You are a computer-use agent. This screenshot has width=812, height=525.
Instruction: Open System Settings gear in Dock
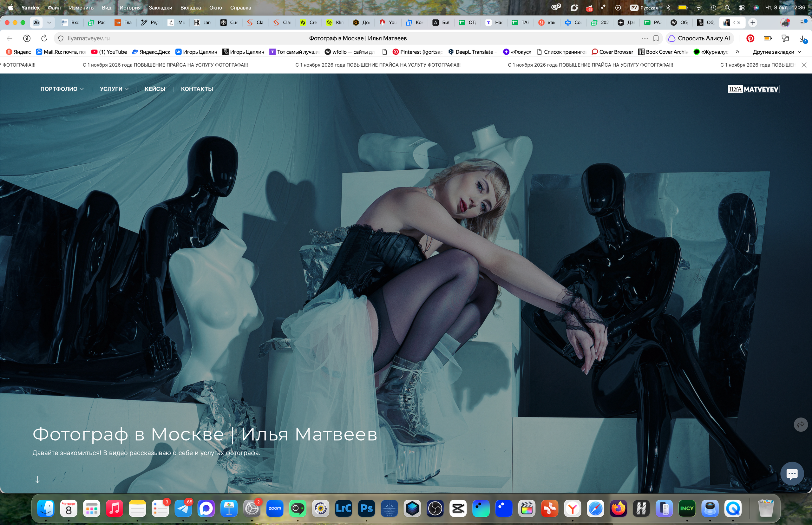click(x=252, y=509)
